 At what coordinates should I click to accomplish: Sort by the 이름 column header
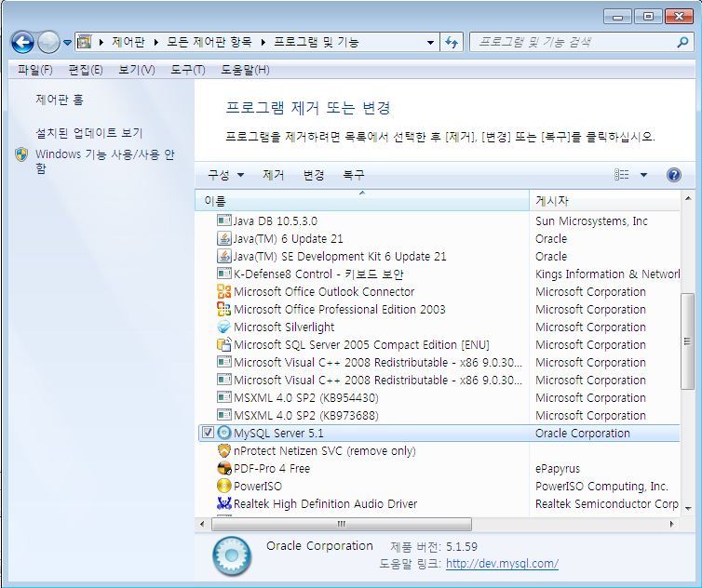[362, 200]
